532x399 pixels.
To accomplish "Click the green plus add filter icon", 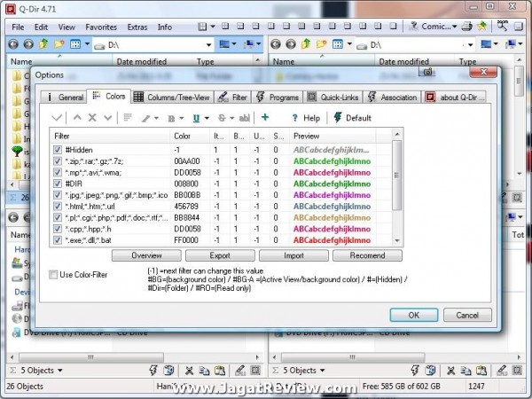I will 265,117.
